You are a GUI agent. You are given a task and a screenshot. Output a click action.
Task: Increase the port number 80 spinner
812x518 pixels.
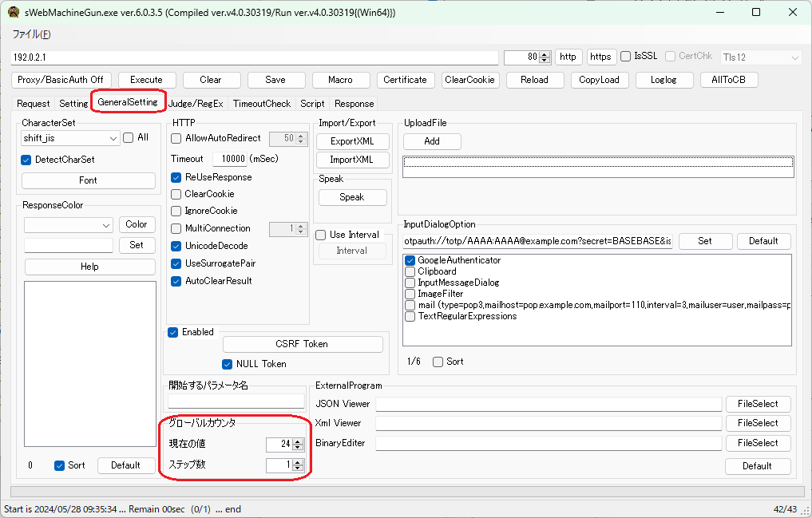tap(545, 54)
